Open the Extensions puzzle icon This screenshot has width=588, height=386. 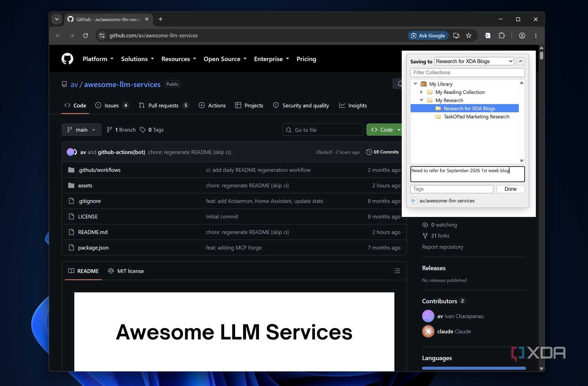pos(502,36)
